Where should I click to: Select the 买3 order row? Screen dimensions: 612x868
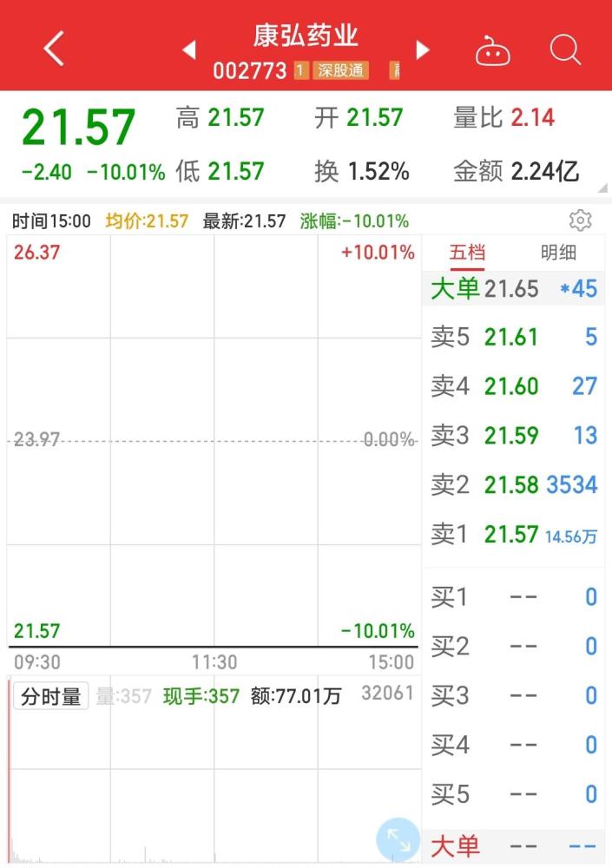point(513,696)
